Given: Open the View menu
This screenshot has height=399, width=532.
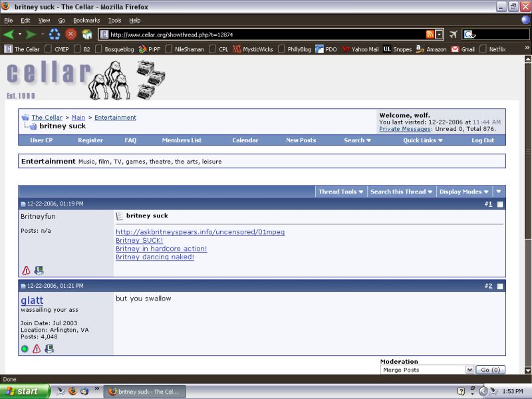Looking at the screenshot, I should [44, 21].
